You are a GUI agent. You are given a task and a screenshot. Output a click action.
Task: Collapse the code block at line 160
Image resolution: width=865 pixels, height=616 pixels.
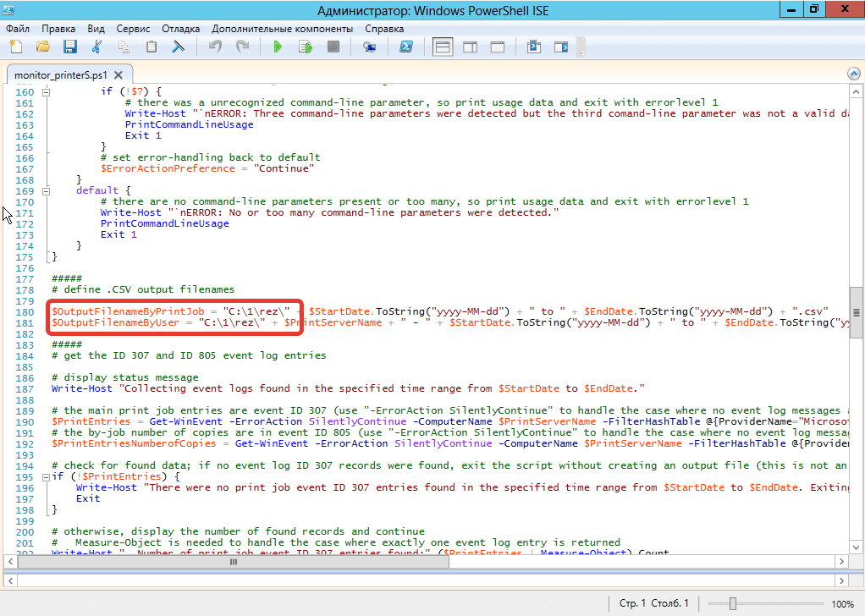pos(46,92)
